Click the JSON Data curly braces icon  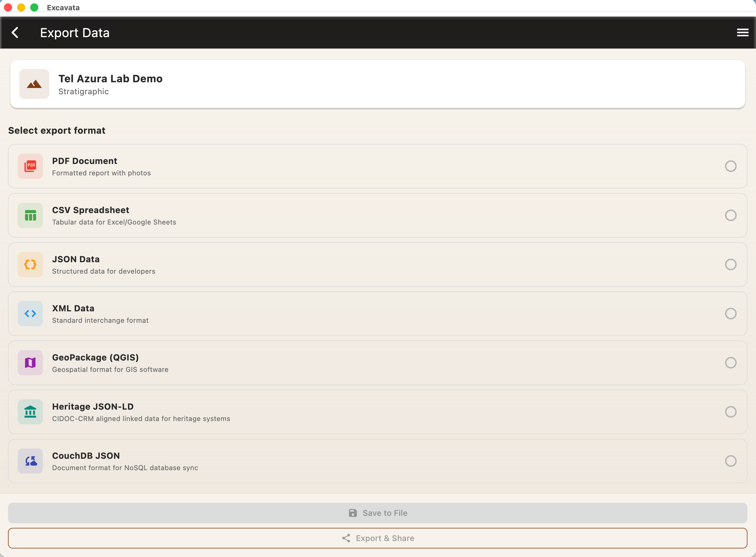30,264
